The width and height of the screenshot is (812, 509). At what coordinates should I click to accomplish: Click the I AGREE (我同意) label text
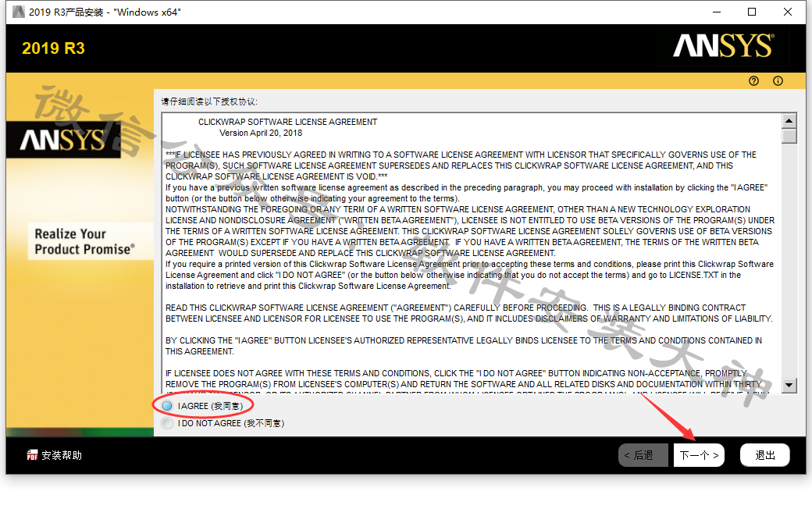(210, 406)
